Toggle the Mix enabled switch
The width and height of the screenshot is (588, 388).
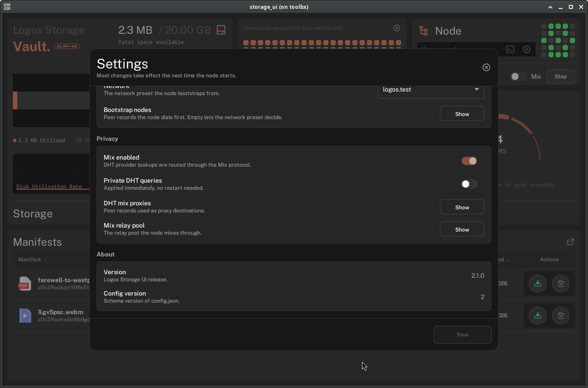pyautogui.click(x=469, y=161)
